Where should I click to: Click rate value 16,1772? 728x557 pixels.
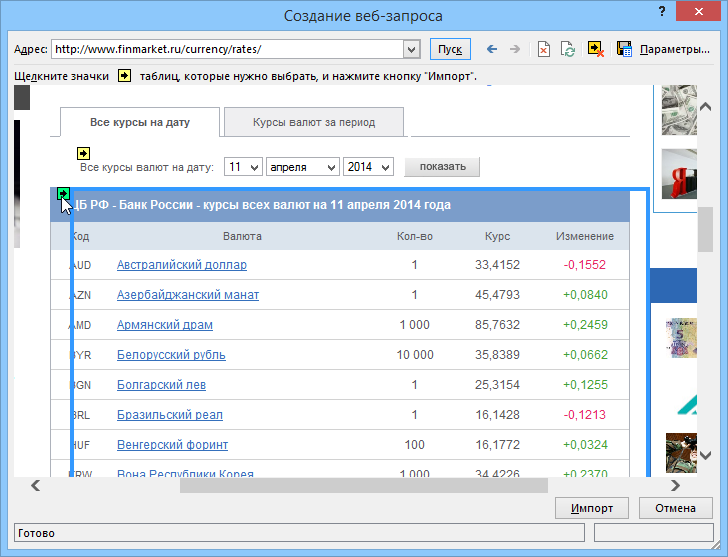click(497, 445)
